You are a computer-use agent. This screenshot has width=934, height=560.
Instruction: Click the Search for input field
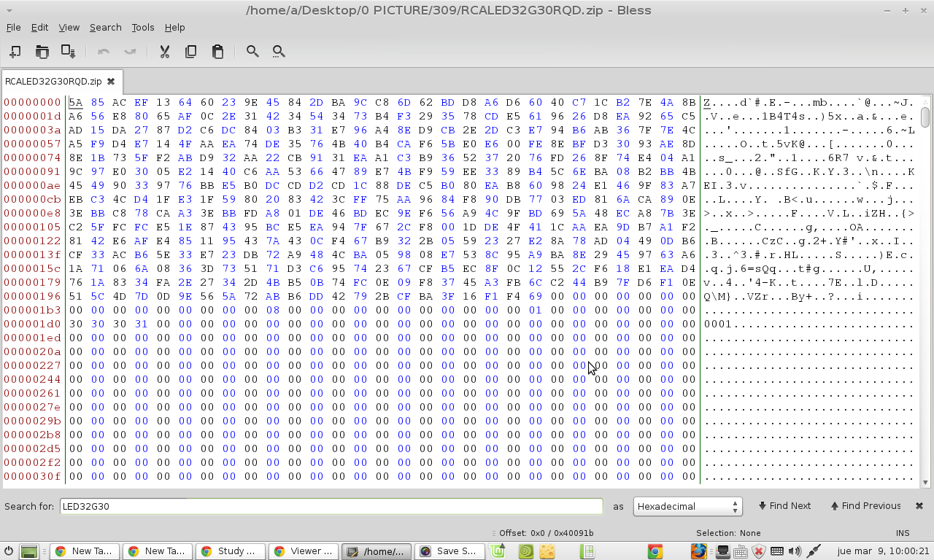(x=331, y=506)
